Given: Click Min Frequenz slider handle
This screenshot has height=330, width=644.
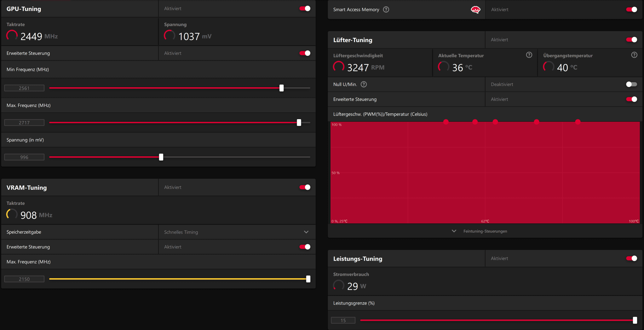Looking at the screenshot, I should tap(281, 88).
